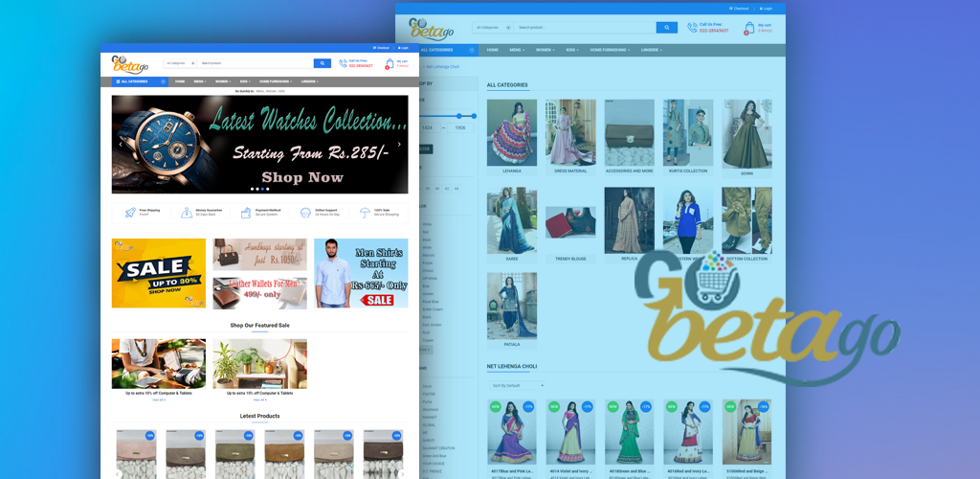Expand MENS menu in front window navbar
Screen dimensions: 980x479
click(x=199, y=81)
